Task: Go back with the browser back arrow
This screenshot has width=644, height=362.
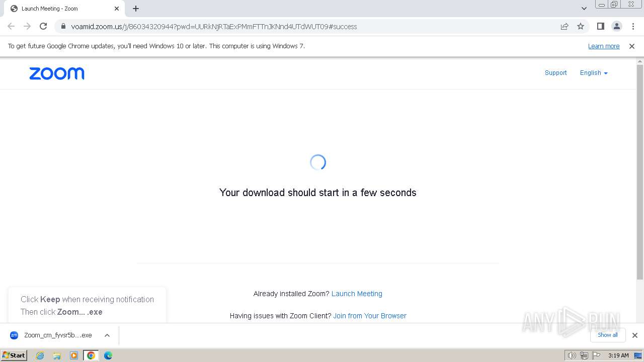Action: click(11, 27)
